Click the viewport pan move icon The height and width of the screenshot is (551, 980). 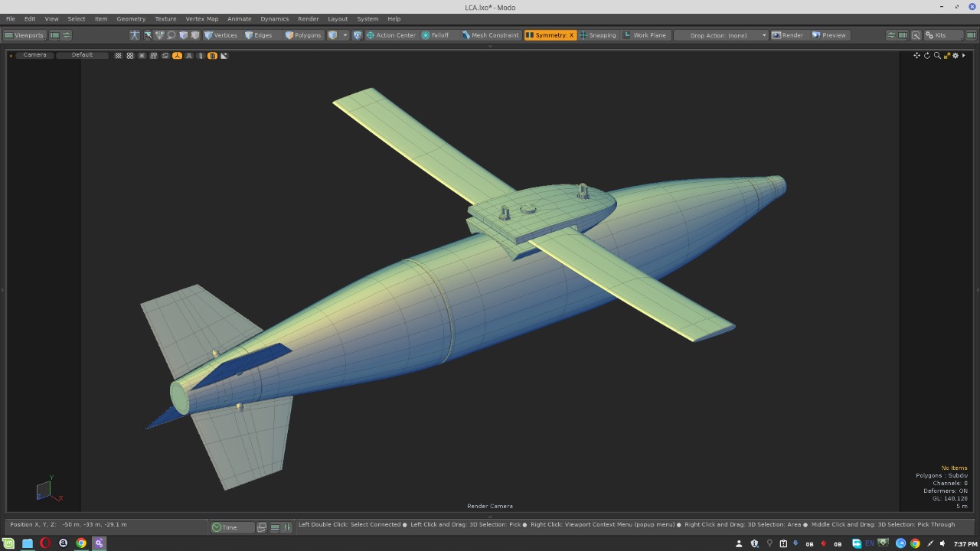[x=916, y=55]
